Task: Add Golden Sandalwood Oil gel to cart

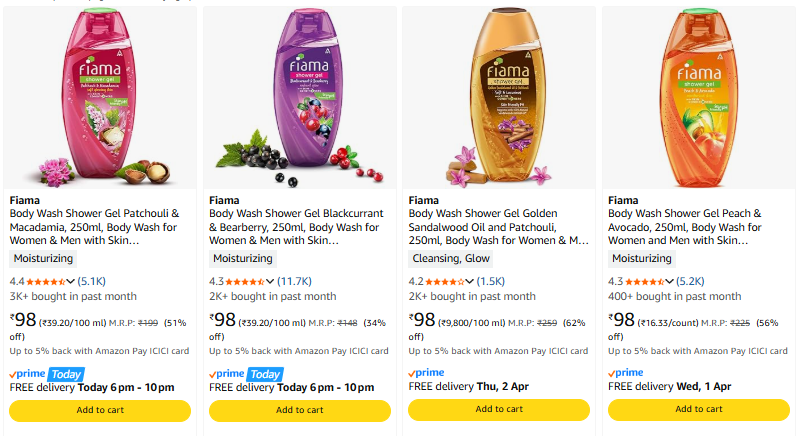Action: pos(499,410)
